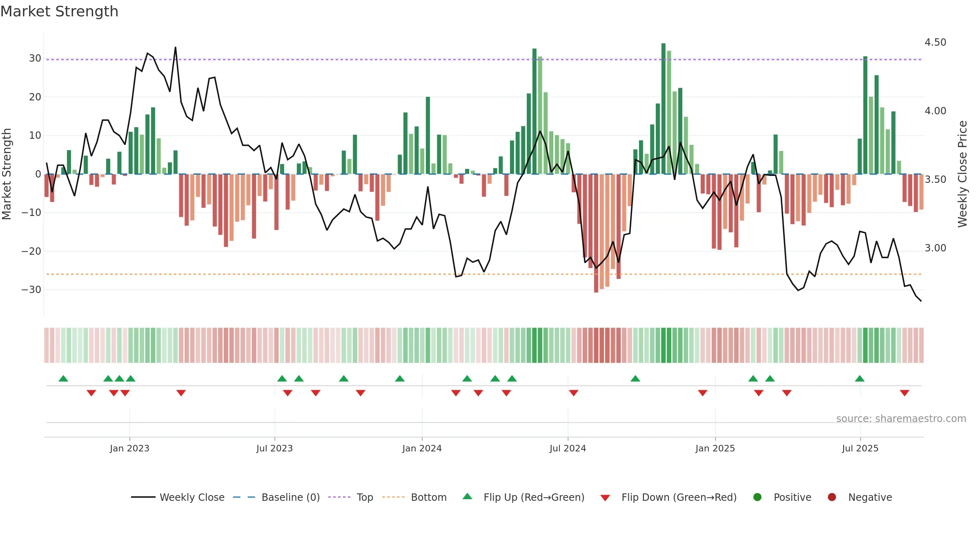Click the 3.50 tick on the right axis
The width and height of the screenshot is (980, 551).
point(935,180)
